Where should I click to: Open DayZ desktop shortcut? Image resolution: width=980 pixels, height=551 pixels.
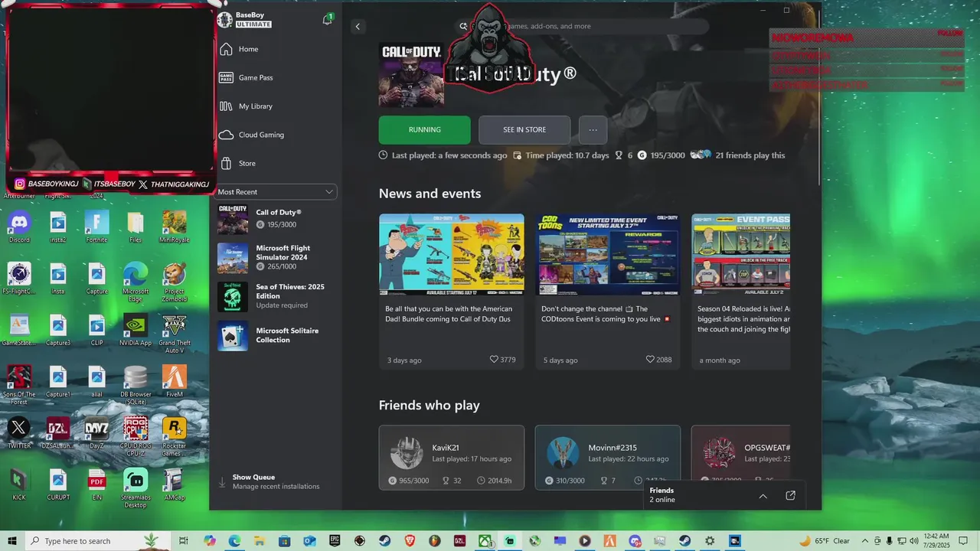[x=96, y=432]
